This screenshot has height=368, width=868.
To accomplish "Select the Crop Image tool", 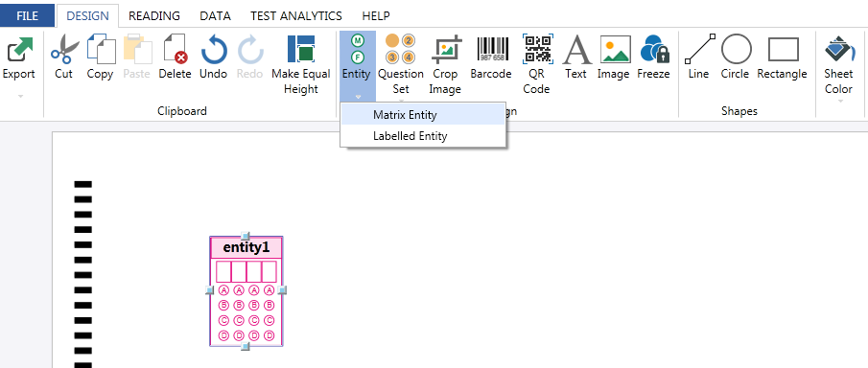I will coord(445,64).
